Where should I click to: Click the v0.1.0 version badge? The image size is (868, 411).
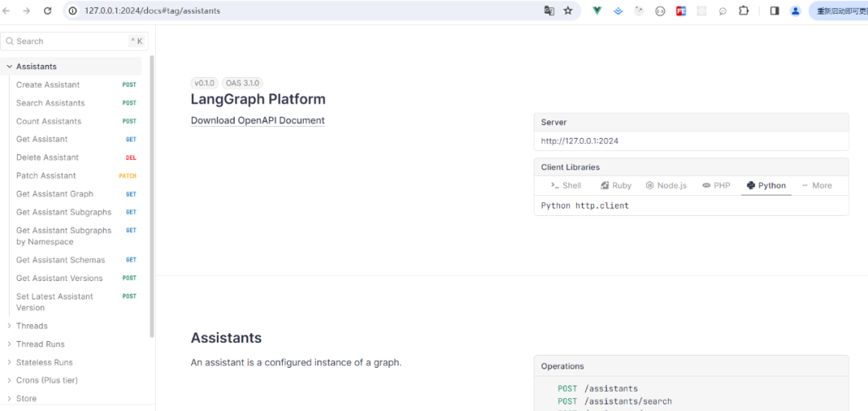coord(205,83)
